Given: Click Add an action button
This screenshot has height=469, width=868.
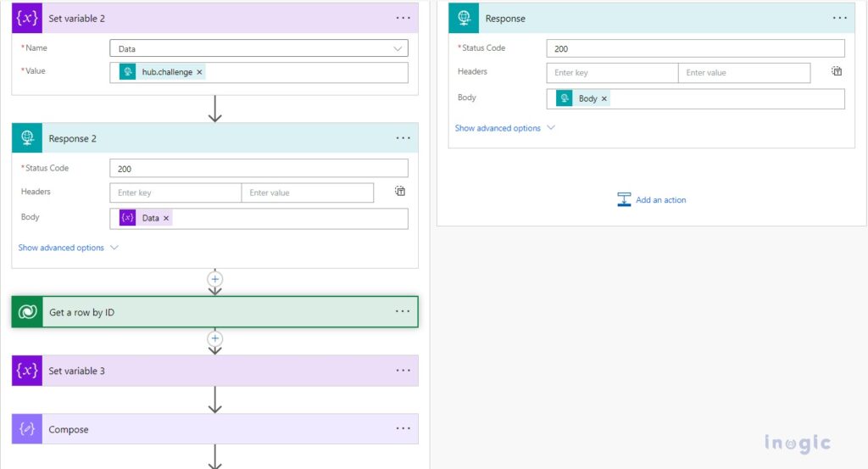Looking at the screenshot, I should click(652, 200).
